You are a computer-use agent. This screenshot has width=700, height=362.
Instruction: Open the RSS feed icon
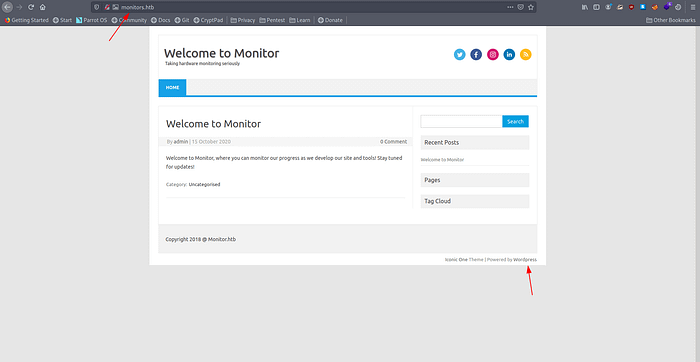pos(525,54)
